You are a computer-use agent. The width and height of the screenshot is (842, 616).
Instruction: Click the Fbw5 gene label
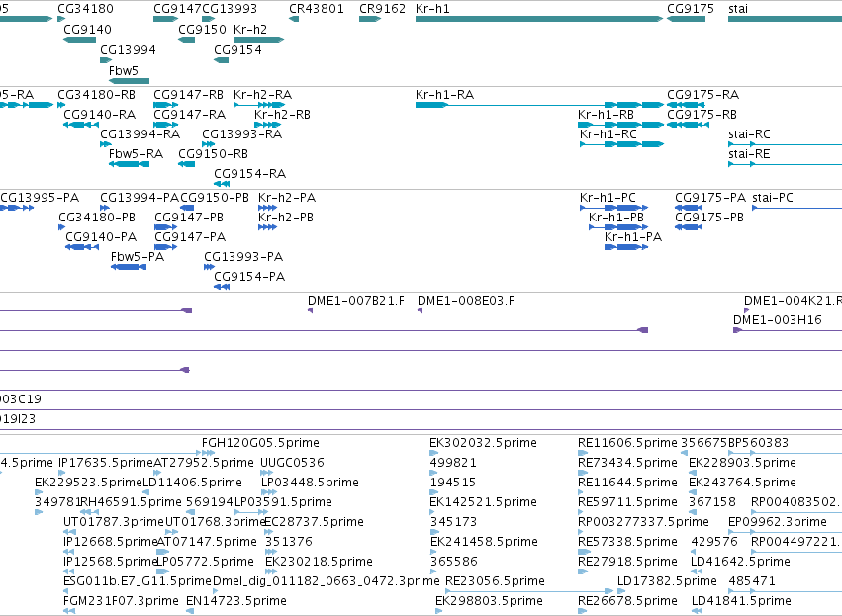124,71
